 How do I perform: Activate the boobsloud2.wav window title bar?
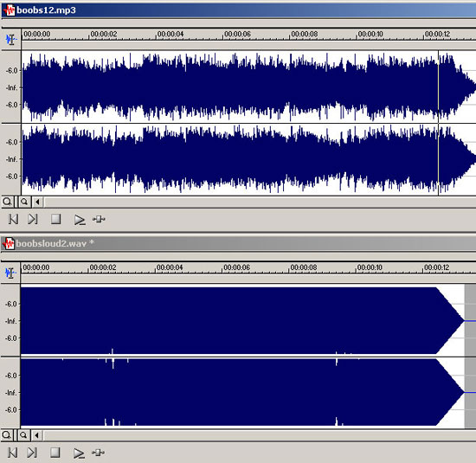[x=238, y=243]
